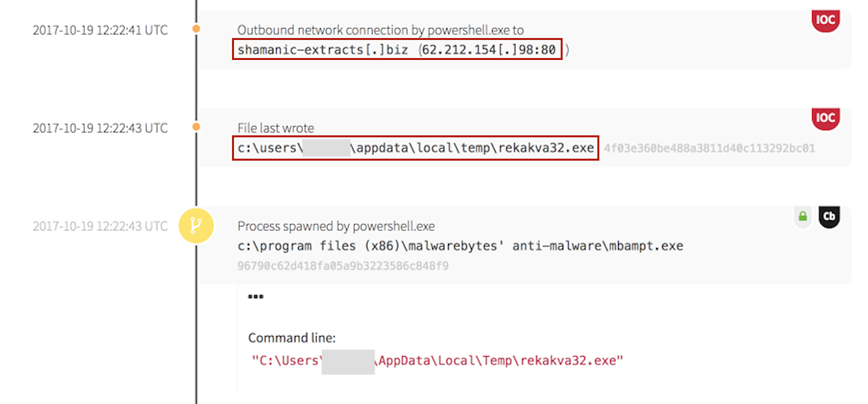Click the 4f03e360be488a38 file hash
Image resolution: width=868 pixels, height=404 pixels.
tap(709, 148)
